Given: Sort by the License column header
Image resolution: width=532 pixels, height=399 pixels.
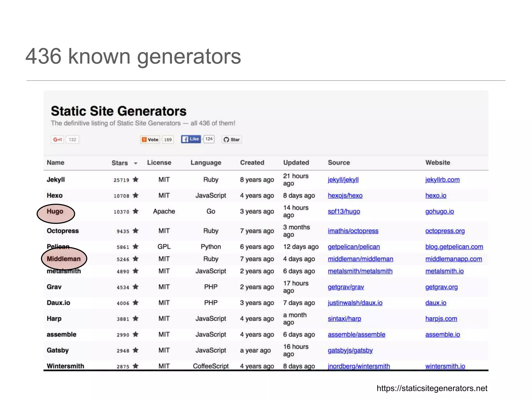Looking at the screenshot, I should 159,163.
